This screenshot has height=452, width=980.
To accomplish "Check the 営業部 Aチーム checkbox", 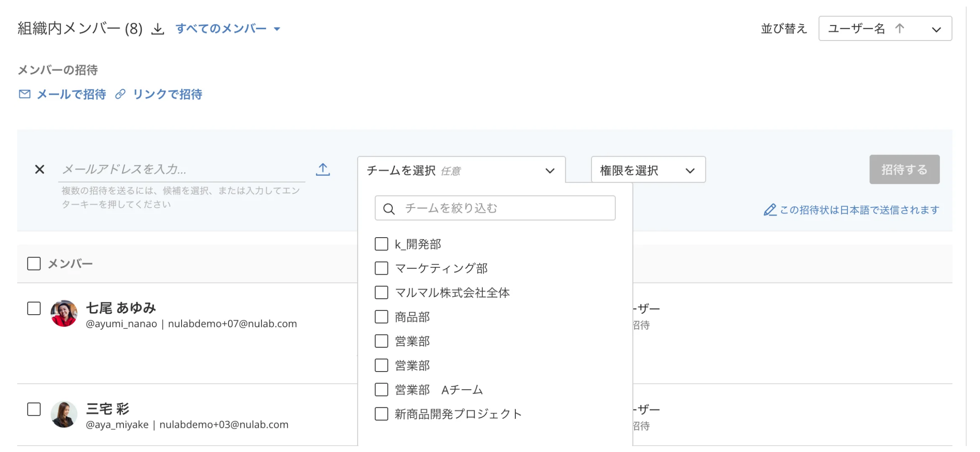I will tap(381, 390).
